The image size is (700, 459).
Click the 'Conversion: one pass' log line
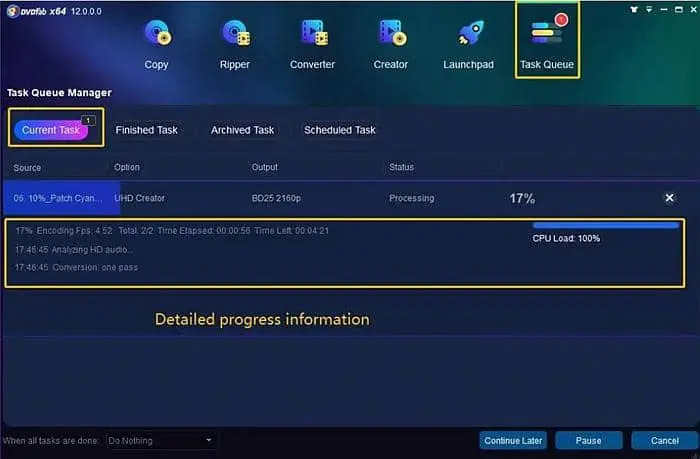76,267
